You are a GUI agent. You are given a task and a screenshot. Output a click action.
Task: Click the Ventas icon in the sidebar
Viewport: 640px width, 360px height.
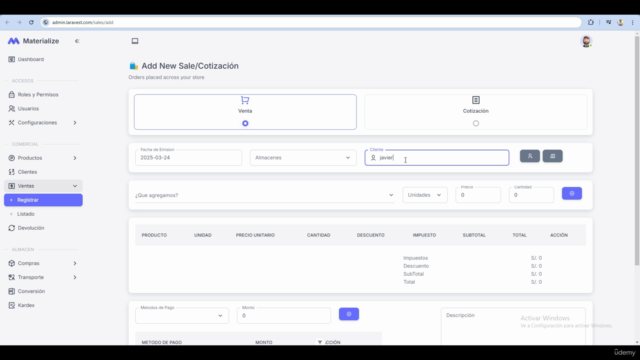coord(11,186)
